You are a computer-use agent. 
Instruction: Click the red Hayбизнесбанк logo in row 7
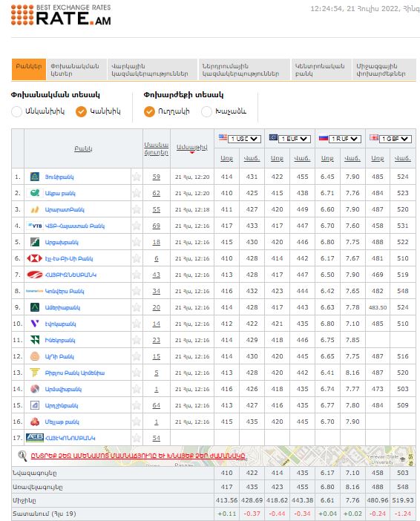point(35,275)
